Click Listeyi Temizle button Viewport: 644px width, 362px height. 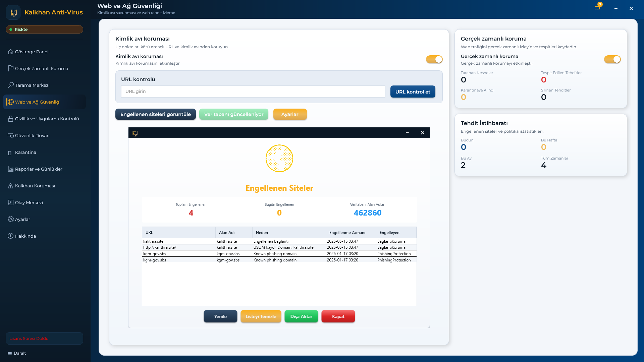(x=261, y=316)
